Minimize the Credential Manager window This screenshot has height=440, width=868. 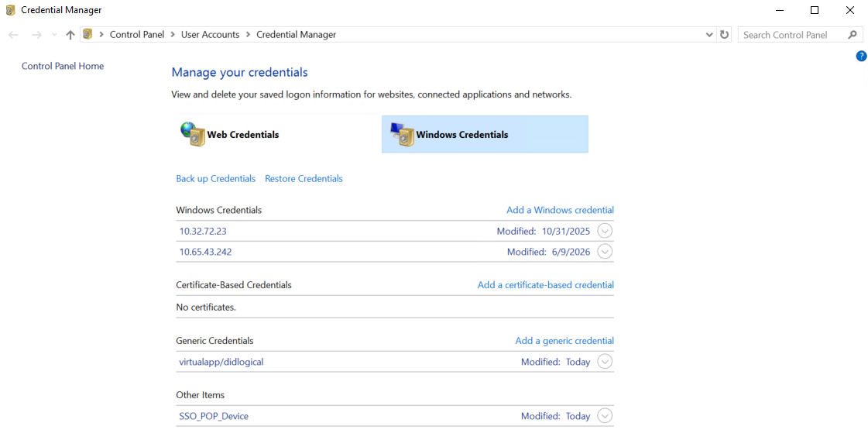[x=780, y=10]
